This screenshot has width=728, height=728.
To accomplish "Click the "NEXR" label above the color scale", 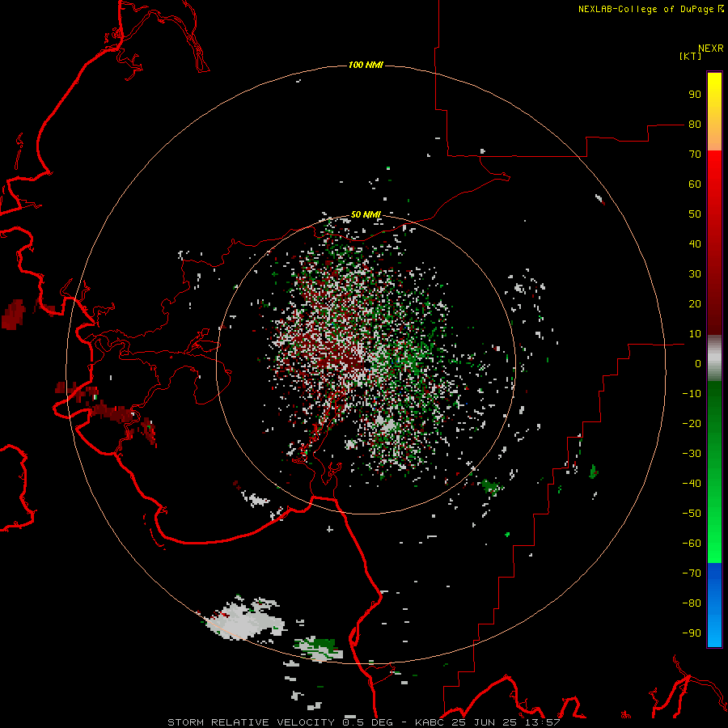I will pyautogui.click(x=710, y=49).
